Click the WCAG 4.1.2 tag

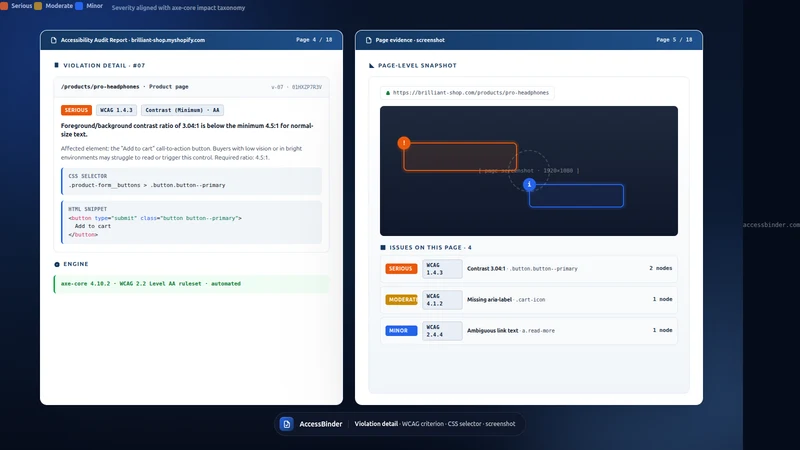point(442,300)
